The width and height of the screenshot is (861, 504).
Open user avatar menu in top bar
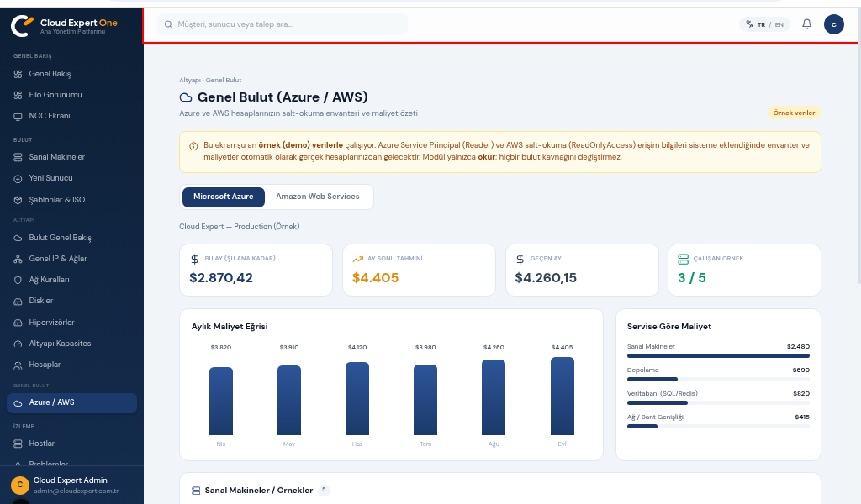833,24
